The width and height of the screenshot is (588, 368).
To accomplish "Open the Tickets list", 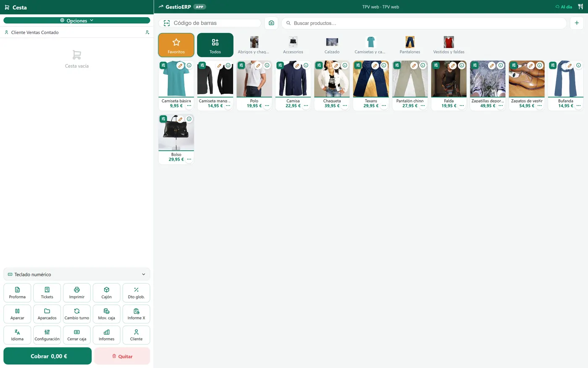I will (47, 293).
